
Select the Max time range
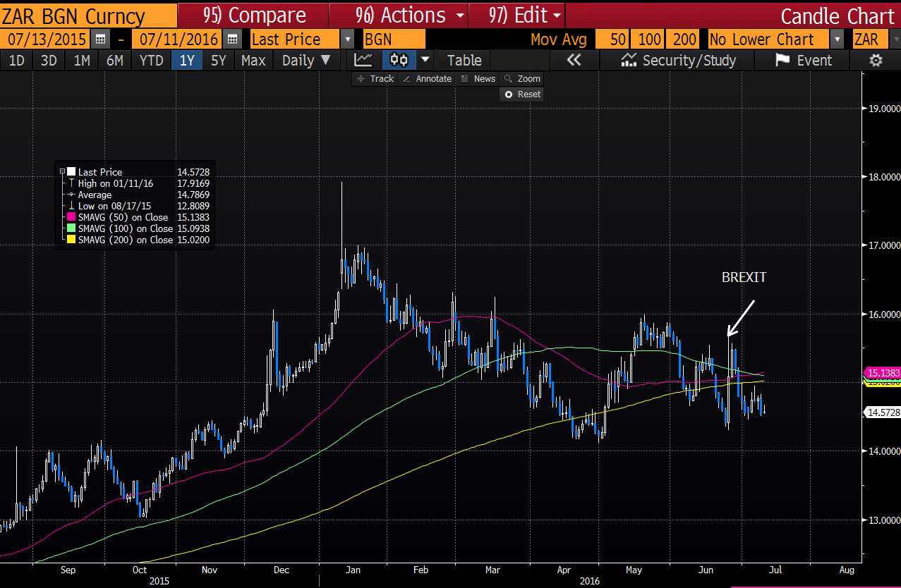pos(253,61)
